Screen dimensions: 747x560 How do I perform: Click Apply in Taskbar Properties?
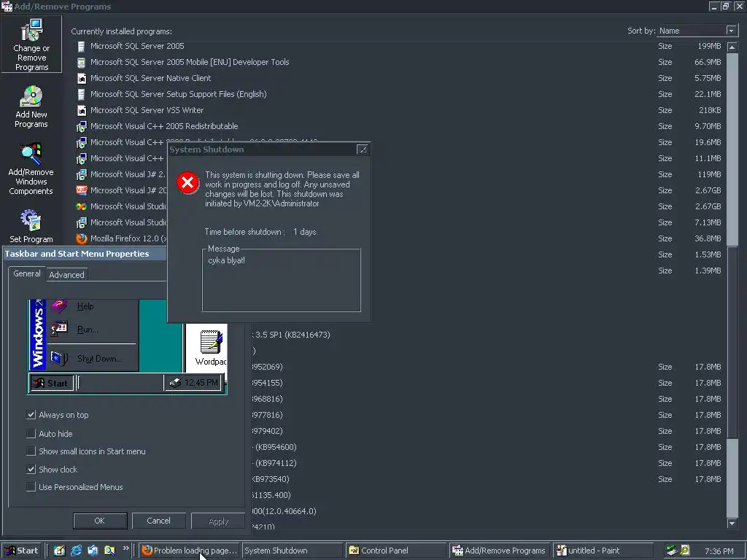coord(218,521)
